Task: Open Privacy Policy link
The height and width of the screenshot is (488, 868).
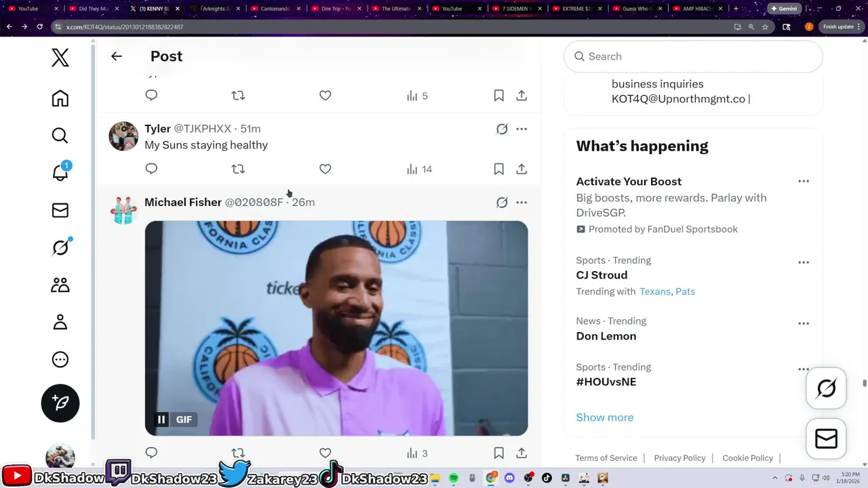Action: click(679, 458)
